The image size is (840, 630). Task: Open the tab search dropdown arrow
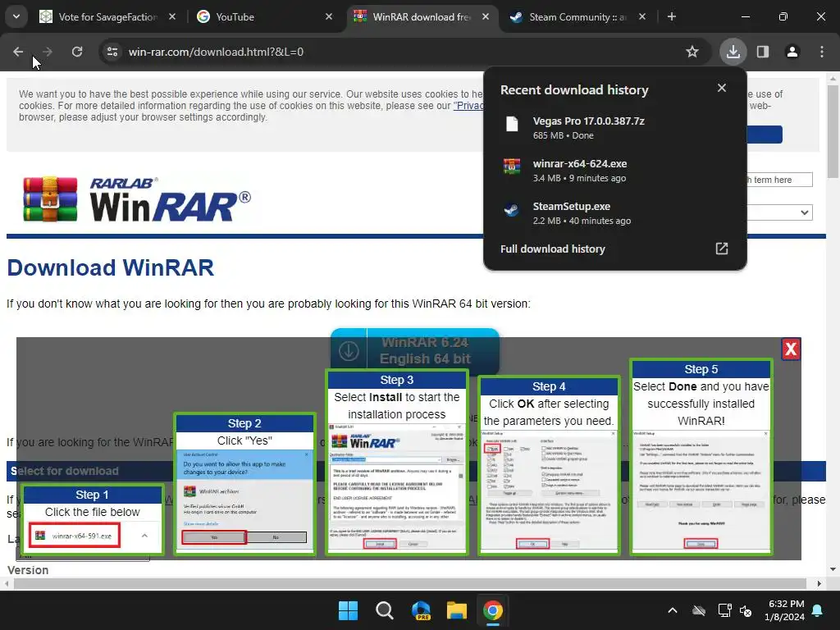tap(16, 16)
